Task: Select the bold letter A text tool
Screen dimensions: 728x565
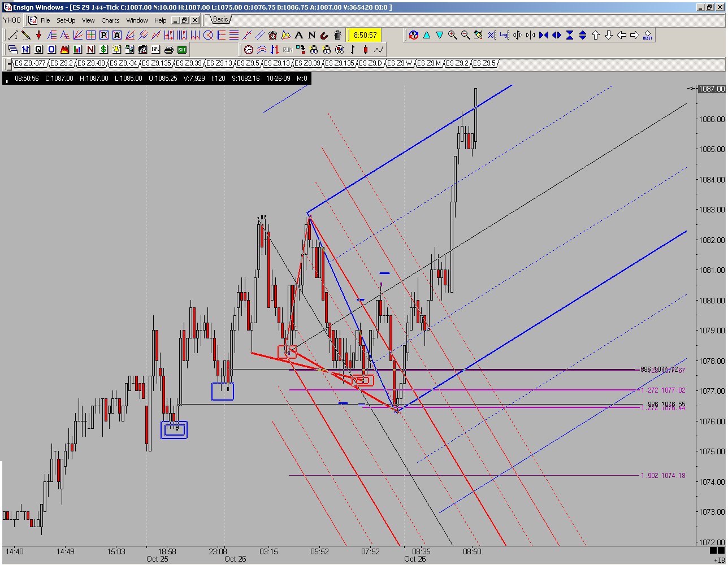Action: pos(298,35)
